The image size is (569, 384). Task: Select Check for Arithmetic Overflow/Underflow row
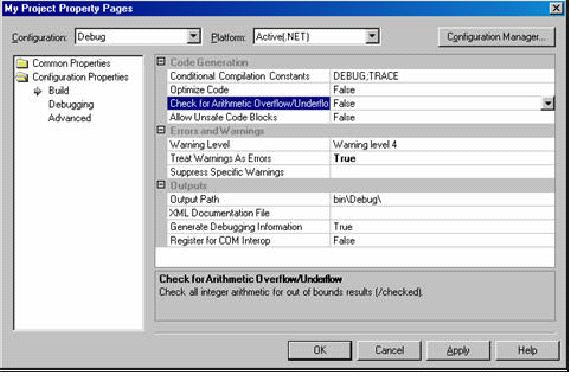pyautogui.click(x=249, y=103)
